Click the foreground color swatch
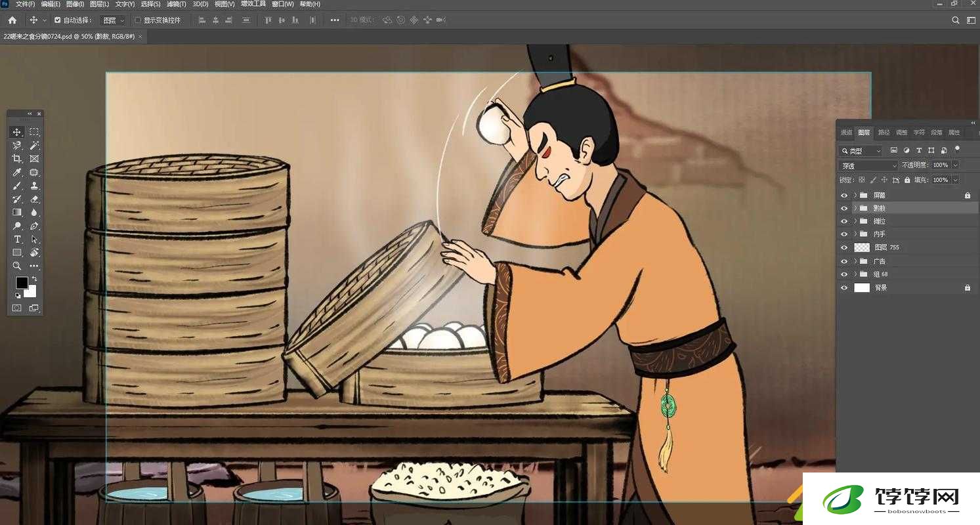The image size is (980, 525). tap(22, 282)
